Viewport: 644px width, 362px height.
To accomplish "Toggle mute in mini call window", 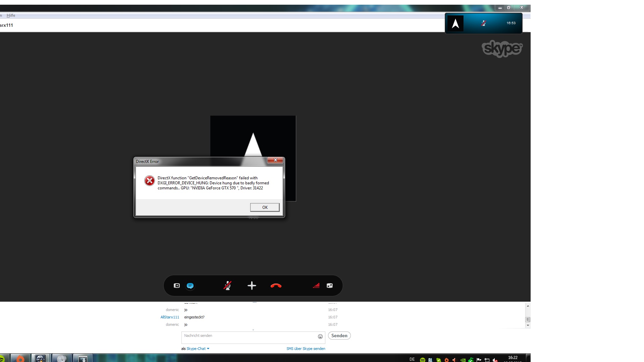I will pyautogui.click(x=483, y=23).
